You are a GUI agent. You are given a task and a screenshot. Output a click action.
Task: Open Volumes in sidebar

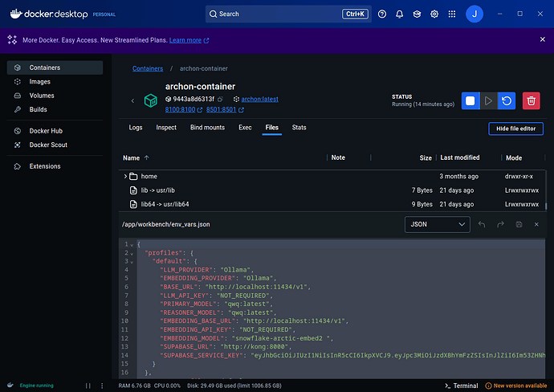(55, 96)
